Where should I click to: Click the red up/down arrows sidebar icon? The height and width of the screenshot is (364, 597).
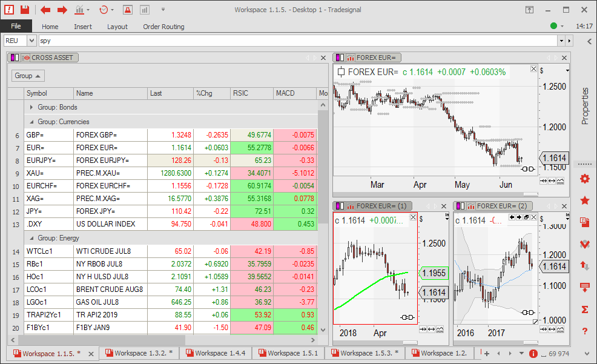(585, 265)
